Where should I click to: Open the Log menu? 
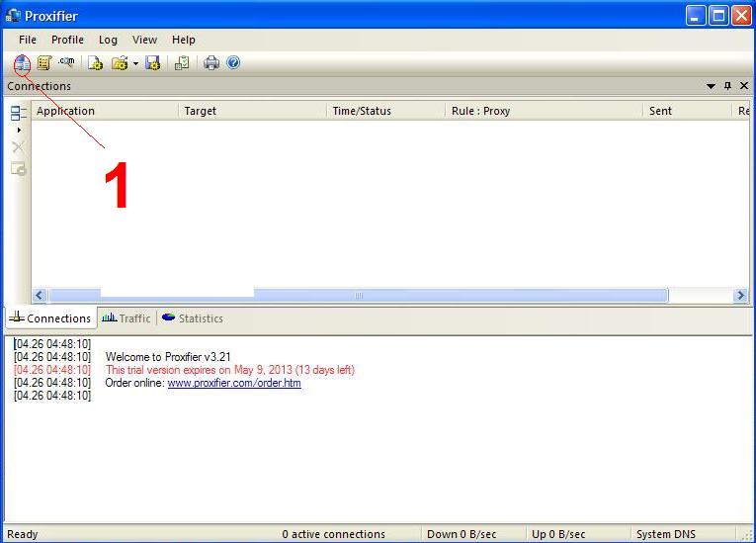(x=108, y=40)
